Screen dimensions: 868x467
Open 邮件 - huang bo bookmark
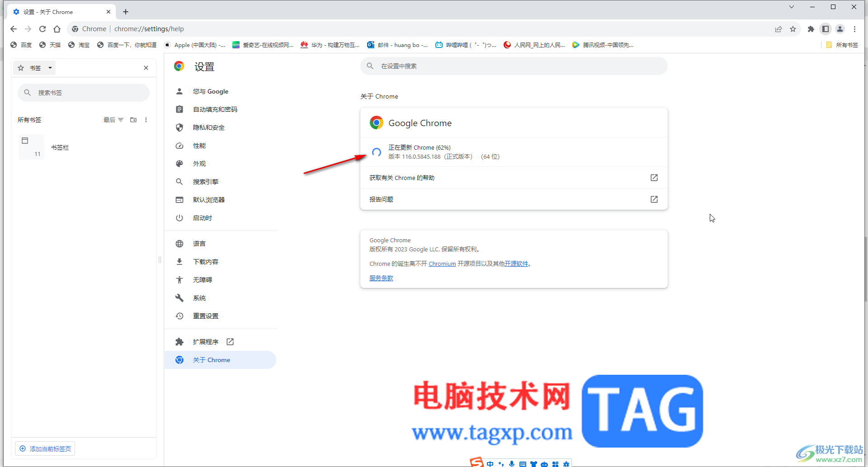tap(398, 45)
